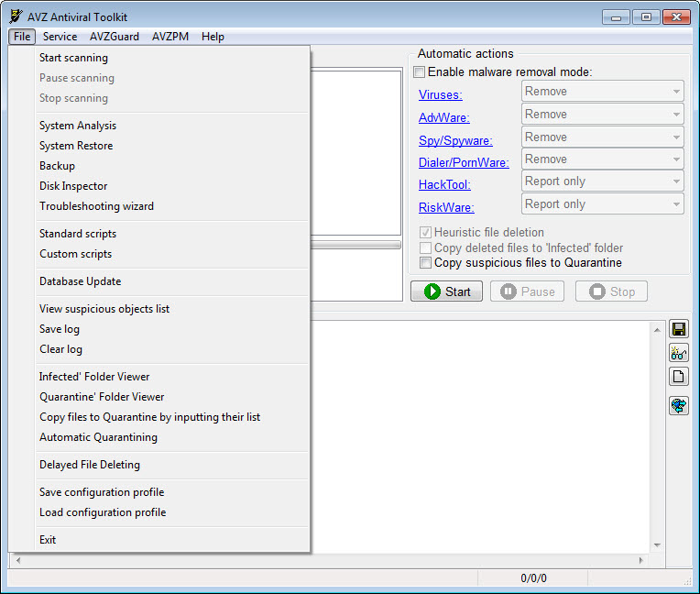Open the Spy/Spyware action dropdown

602,137
